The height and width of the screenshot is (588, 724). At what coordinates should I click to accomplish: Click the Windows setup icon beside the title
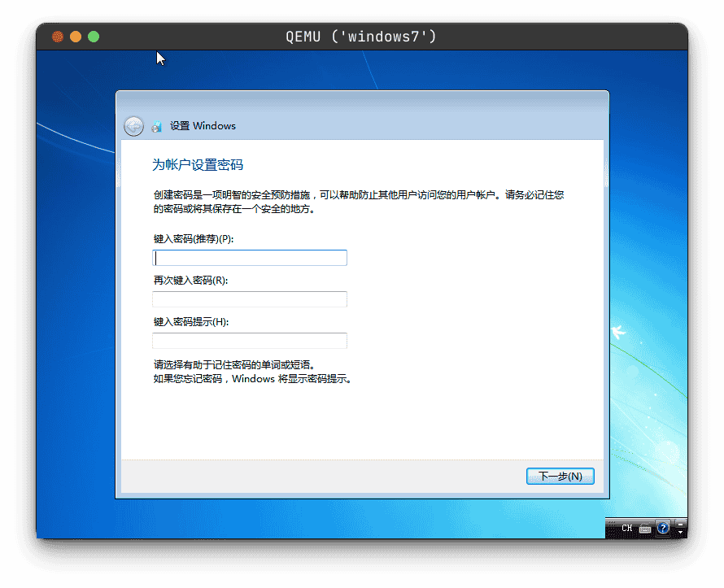click(x=157, y=126)
